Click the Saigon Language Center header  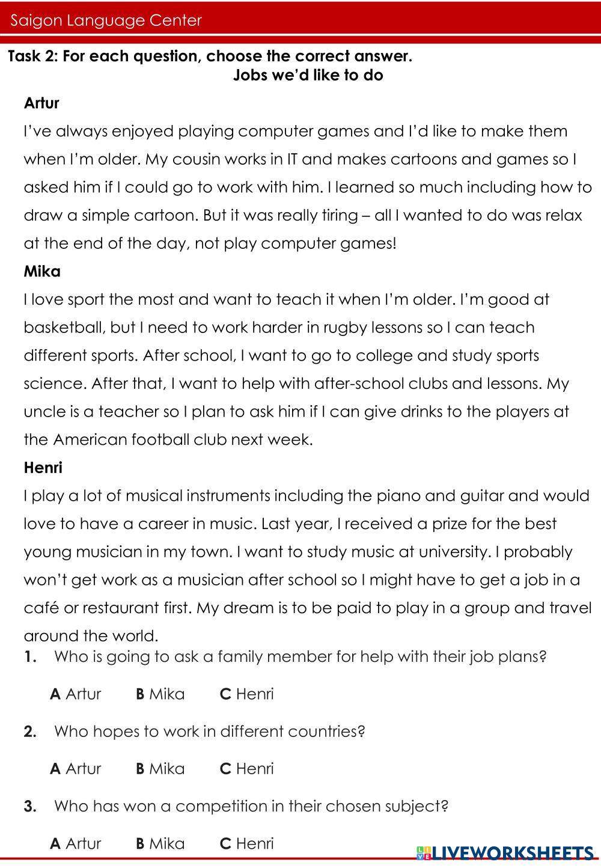pos(106,20)
